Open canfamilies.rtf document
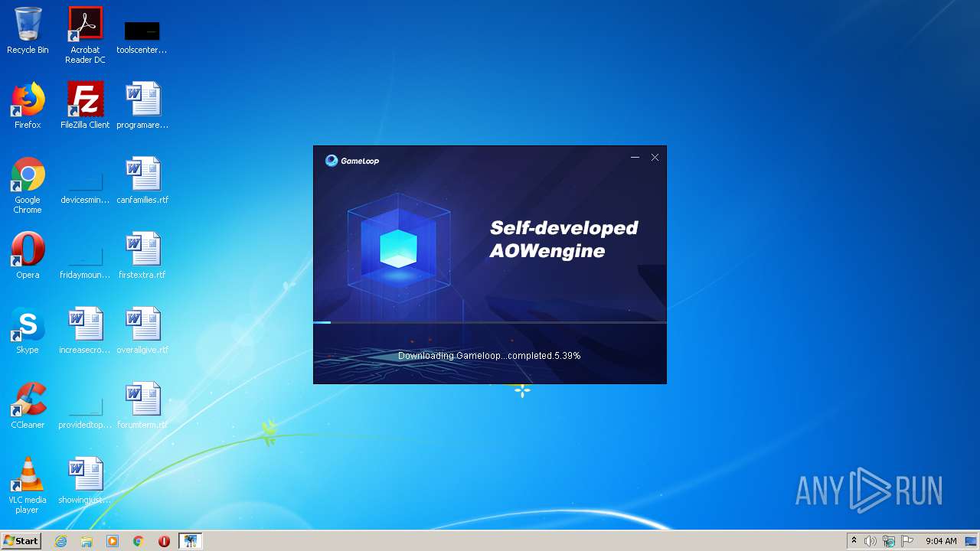 click(x=142, y=181)
